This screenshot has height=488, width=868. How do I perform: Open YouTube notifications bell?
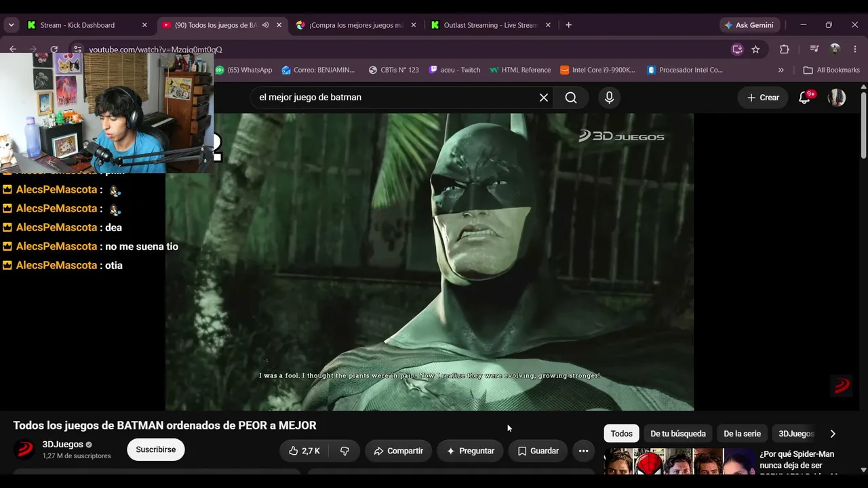pos(805,98)
